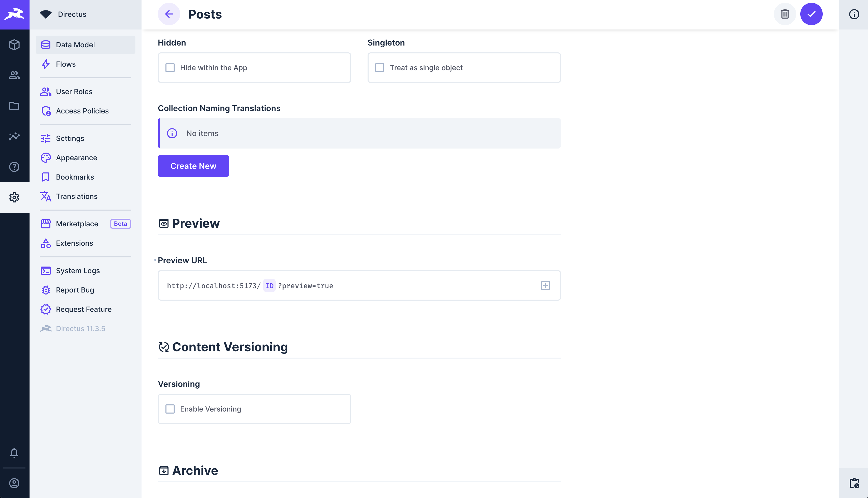The height and width of the screenshot is (498, 868).
Task: Open the Preview URL variable picker
Action: (545, 285)
